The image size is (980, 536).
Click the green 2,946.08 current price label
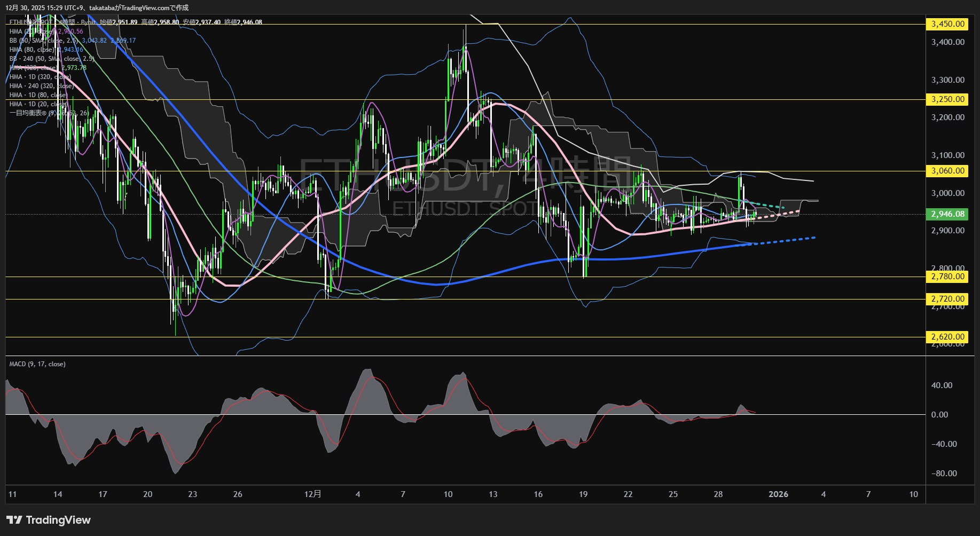(x=948, y=214)
